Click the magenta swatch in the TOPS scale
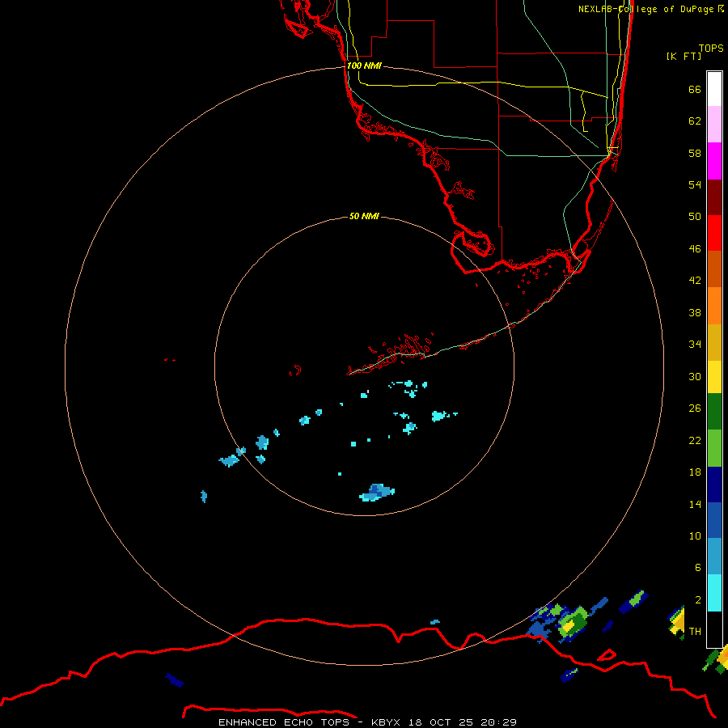Image resolution: width=728 pixels, height=728 pixels. pyautogui.click(x=714, y=161)
